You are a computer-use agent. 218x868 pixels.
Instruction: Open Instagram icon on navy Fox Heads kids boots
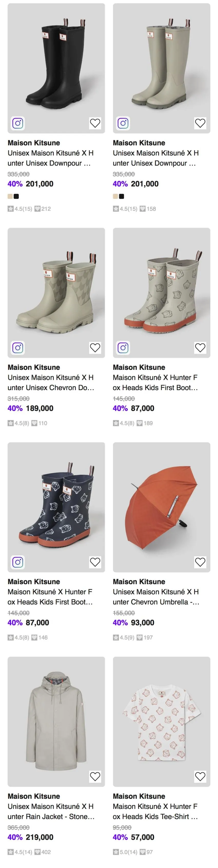click(18, 562)
